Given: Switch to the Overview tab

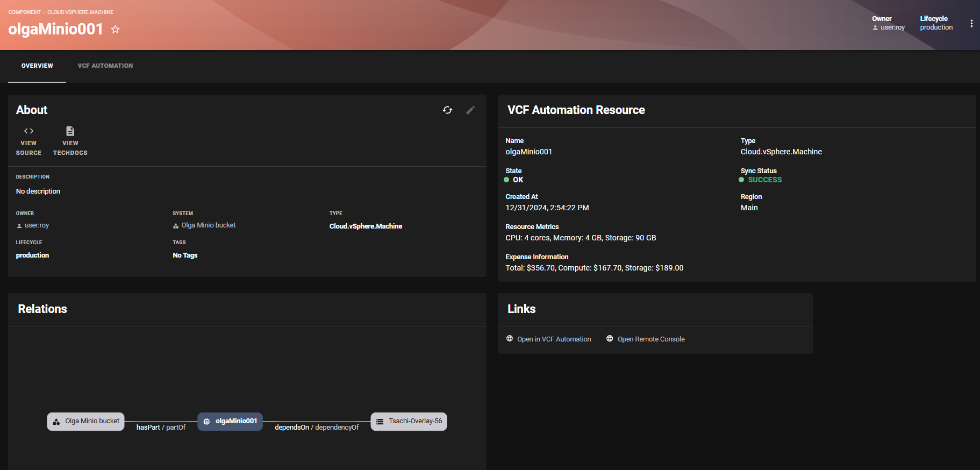Looking at the screenshot, I should click(x=37, y=66).
